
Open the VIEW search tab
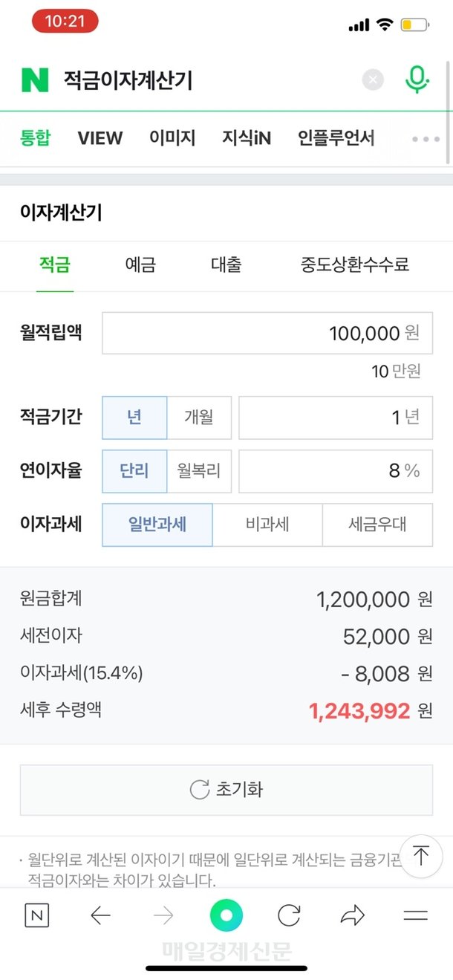tap(100, 138)
